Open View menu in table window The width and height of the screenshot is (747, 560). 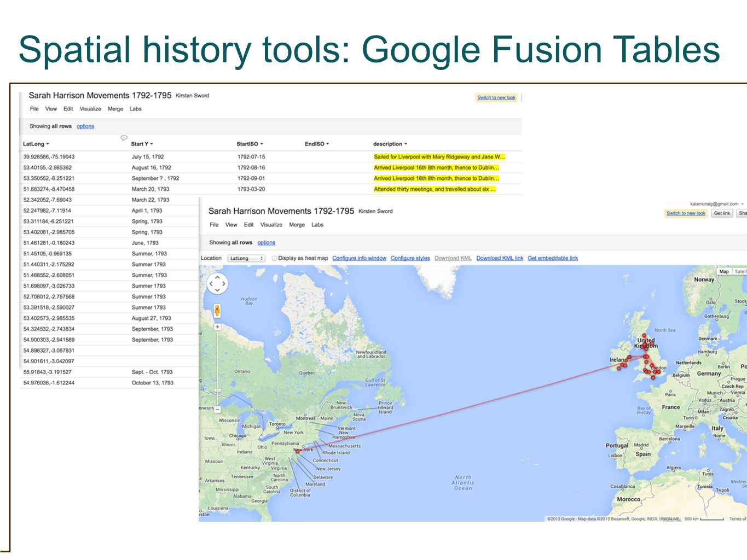coord(51,109)
